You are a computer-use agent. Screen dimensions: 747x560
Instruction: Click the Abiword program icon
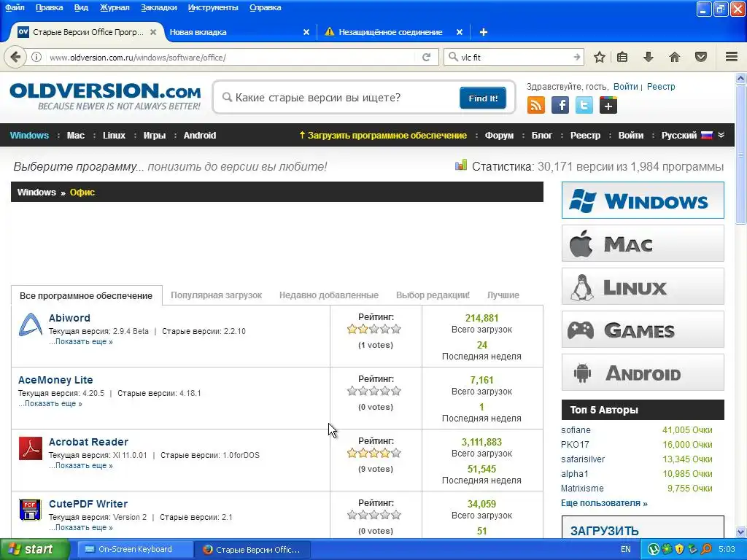pos(31,324)
